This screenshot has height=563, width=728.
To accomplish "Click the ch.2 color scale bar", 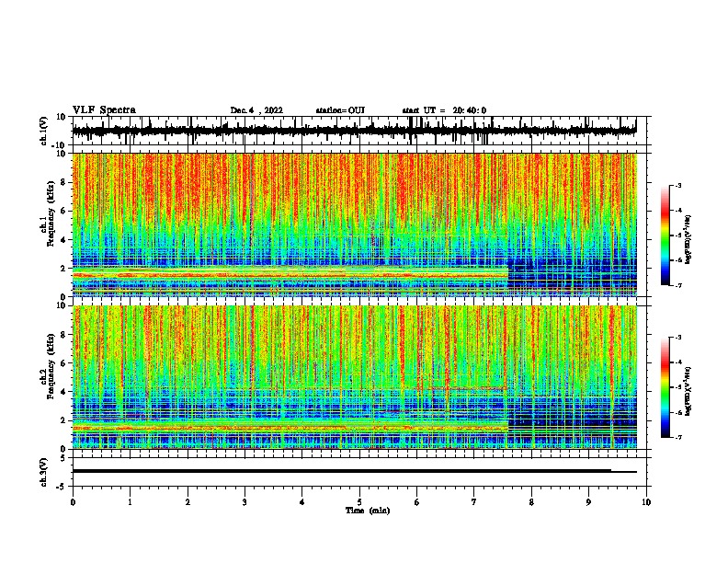I will tap(665, 387).
